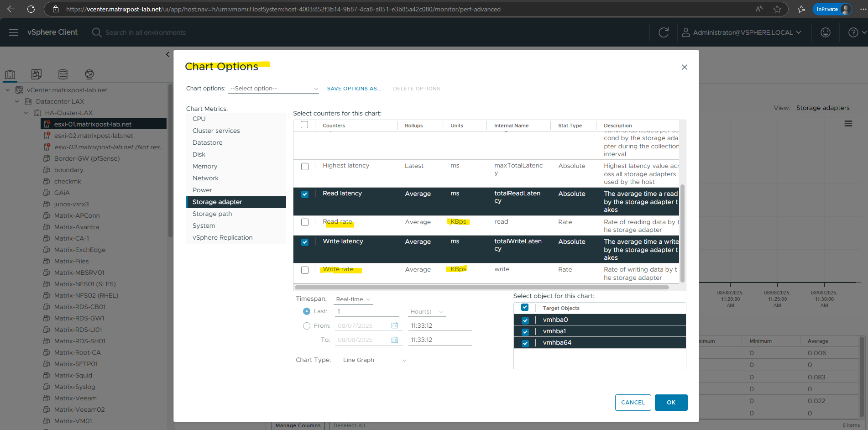Uncheck the vmhba64 target object

pos(525,343)
